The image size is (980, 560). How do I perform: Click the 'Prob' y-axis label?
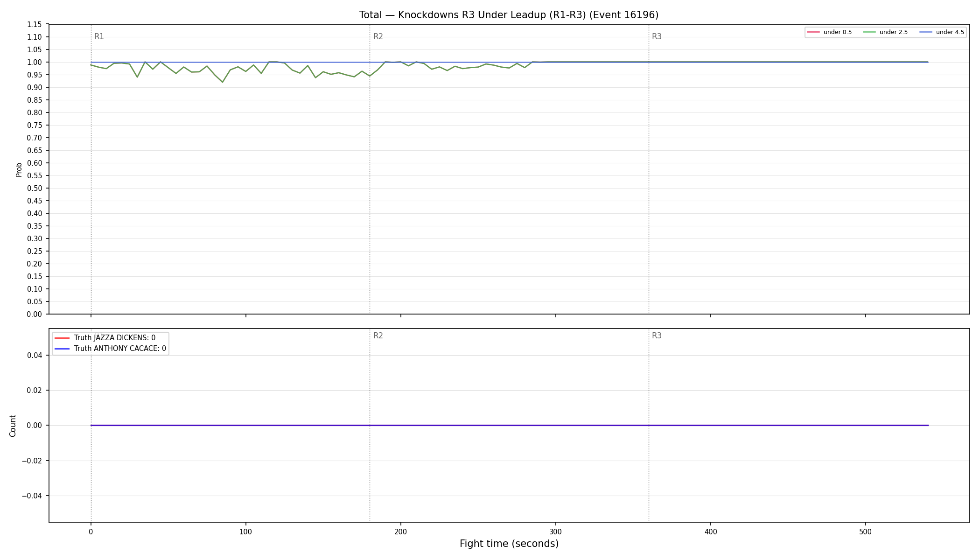19,169
